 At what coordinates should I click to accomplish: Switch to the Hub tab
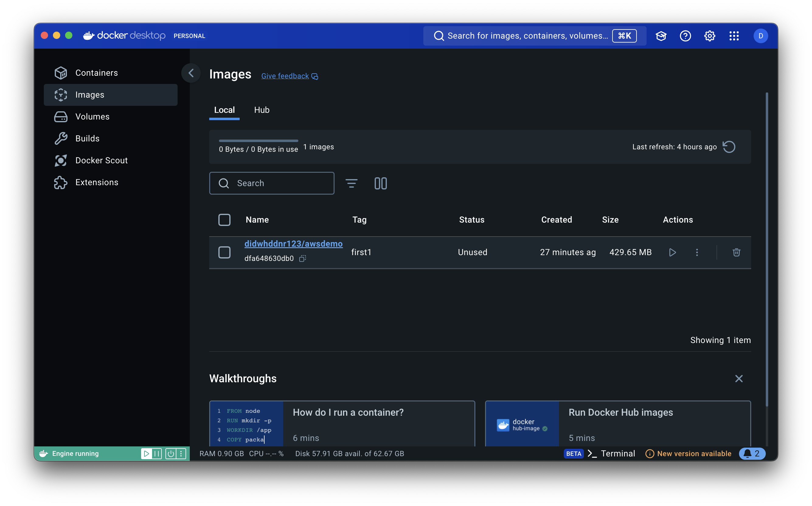262,110
